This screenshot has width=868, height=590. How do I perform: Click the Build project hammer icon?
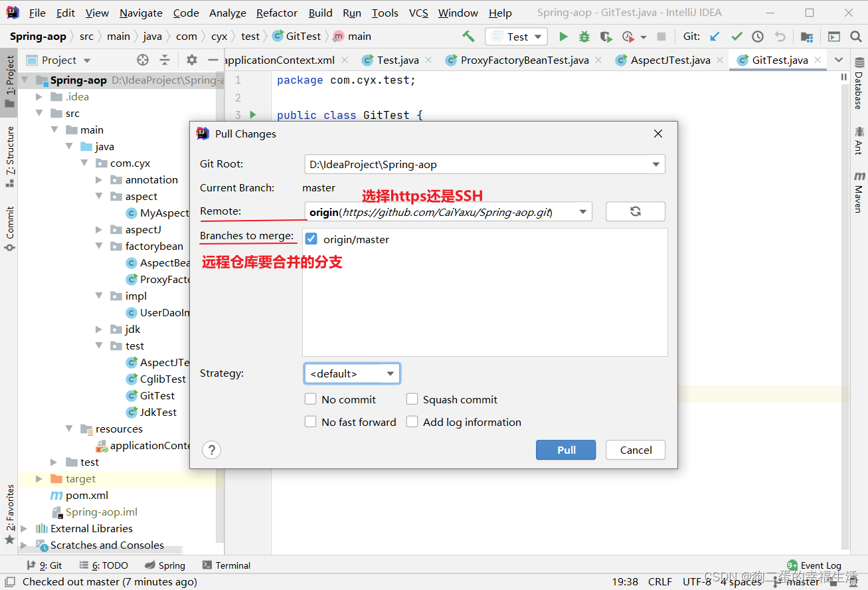pos(469,37)
